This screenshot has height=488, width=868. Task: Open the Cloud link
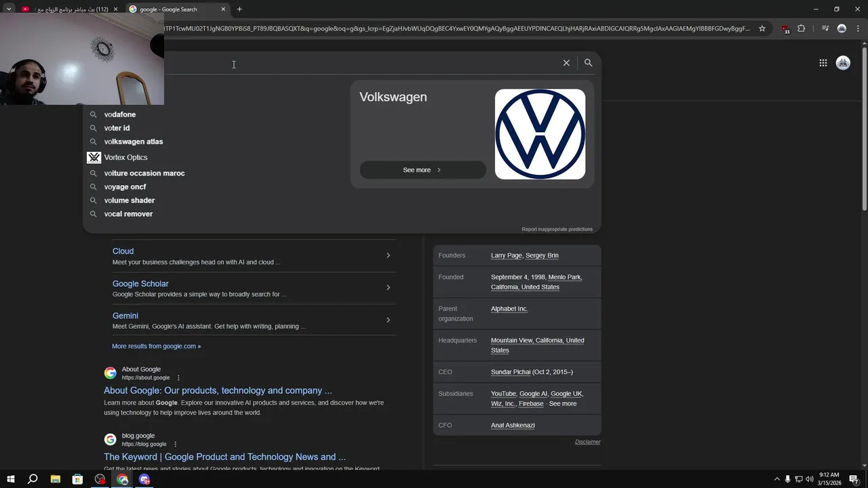coord(123,251)
